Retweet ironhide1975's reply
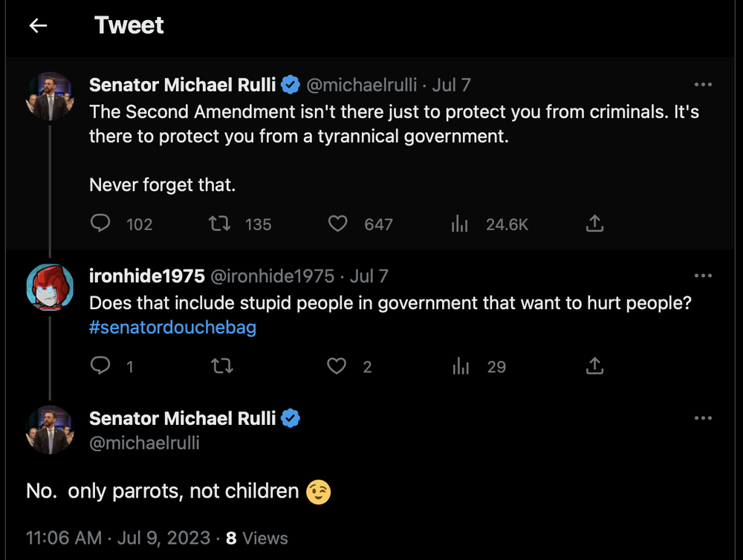The width and height of the screenshot is (743, 560). click(220, 365)
